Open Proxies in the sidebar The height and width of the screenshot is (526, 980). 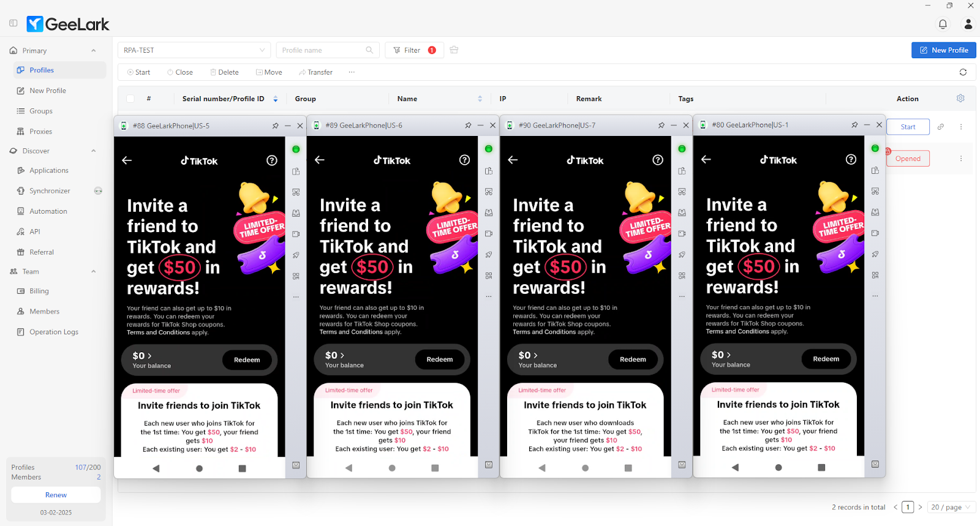tap(59, 132)
